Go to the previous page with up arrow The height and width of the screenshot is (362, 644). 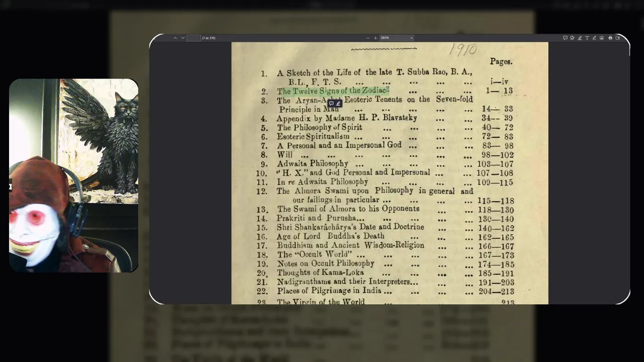coord(175,38)
